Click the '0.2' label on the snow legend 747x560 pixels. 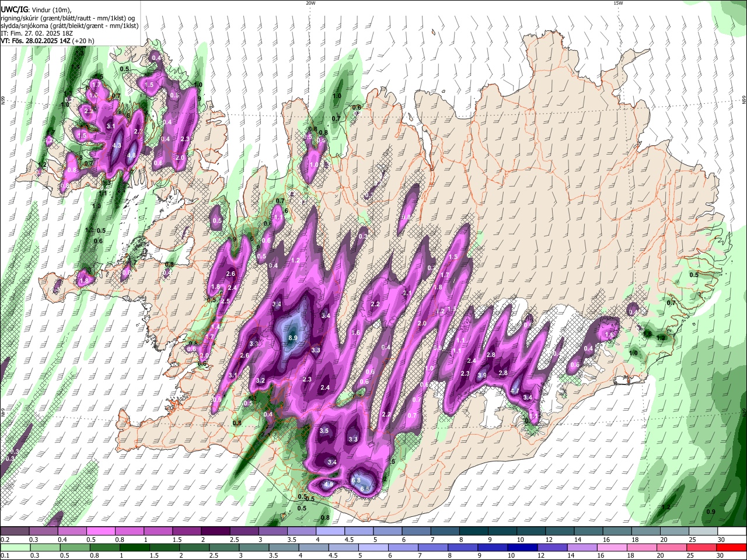click(x=5, y=540)
